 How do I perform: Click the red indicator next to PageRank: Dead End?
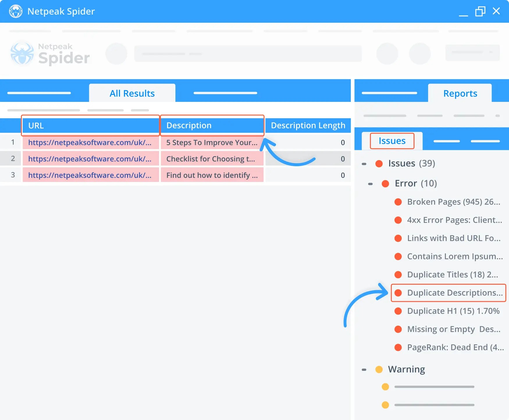[398, 347]
